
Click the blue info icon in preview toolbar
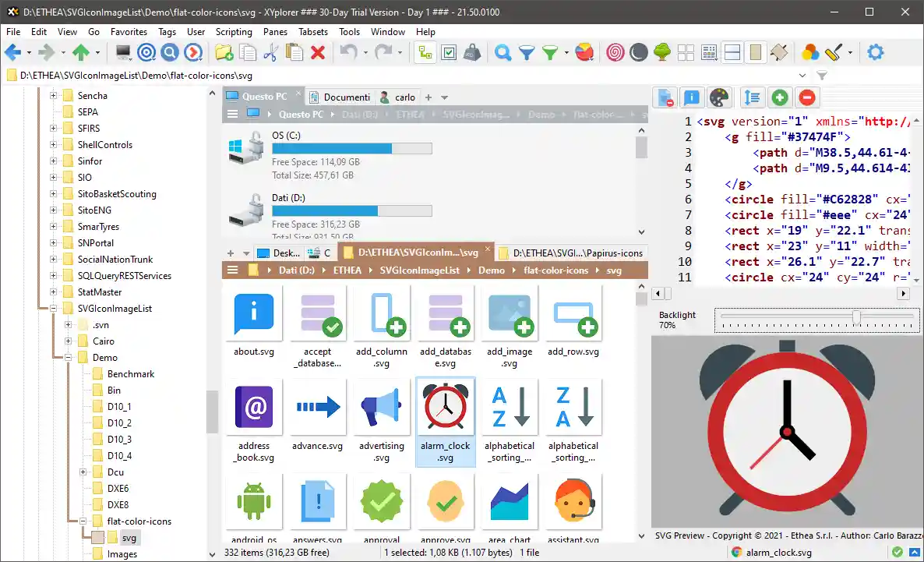[691, 97]
